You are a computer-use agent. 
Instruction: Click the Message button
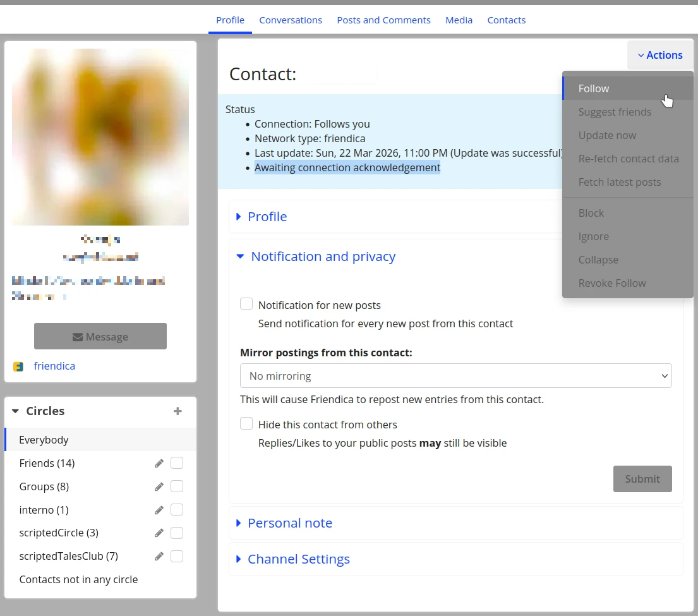pos(100,337)
